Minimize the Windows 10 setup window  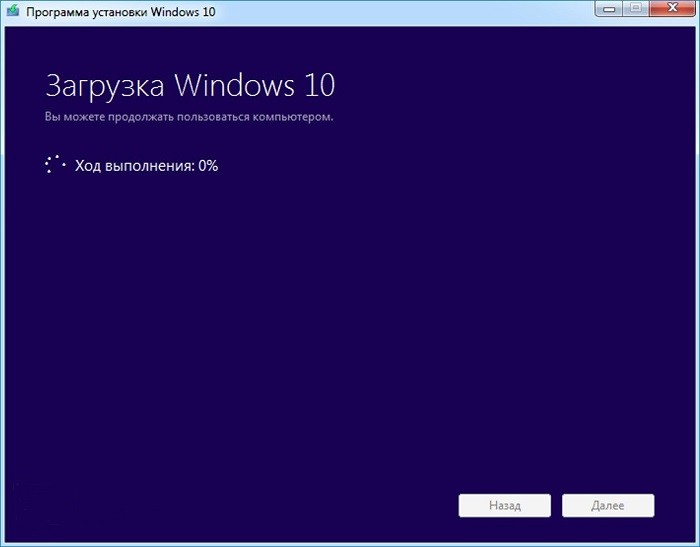[x=609, y=8]
